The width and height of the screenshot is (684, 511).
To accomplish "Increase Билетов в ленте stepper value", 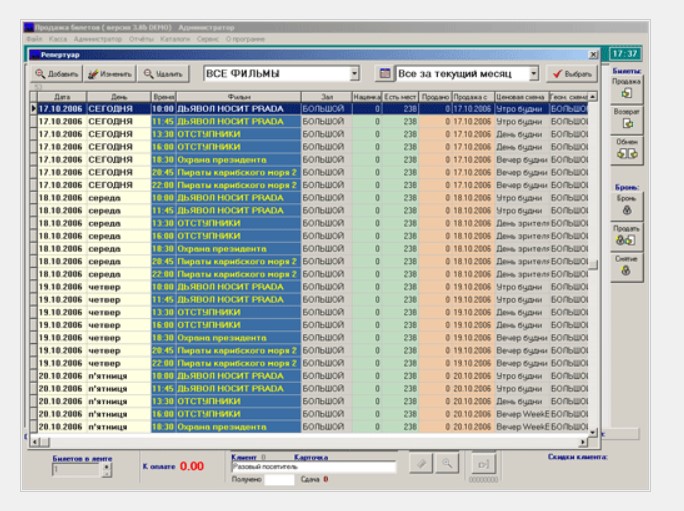I will 107,466.
